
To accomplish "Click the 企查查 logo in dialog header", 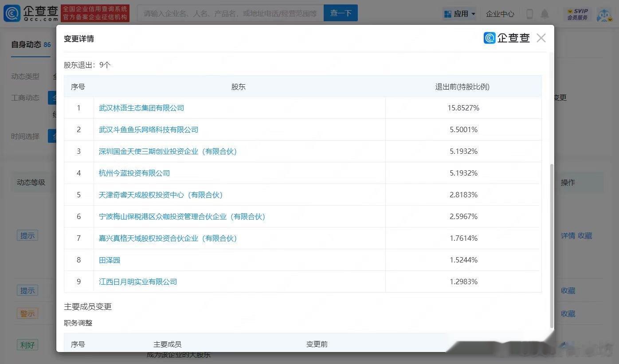I will pos(507,38).
